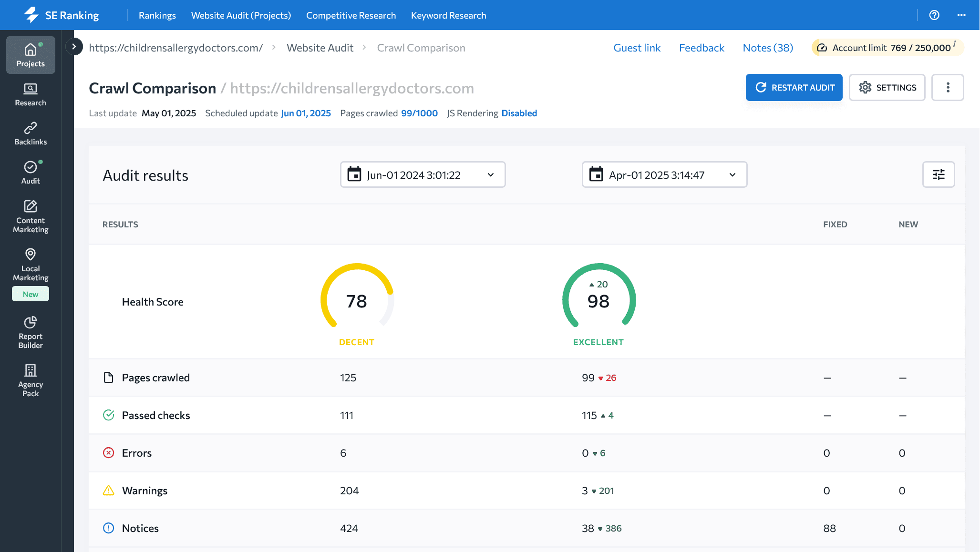The width and height of the screenshot is (980, 552).
Task: Open the Guest link
Action: (x=637, y=48)
